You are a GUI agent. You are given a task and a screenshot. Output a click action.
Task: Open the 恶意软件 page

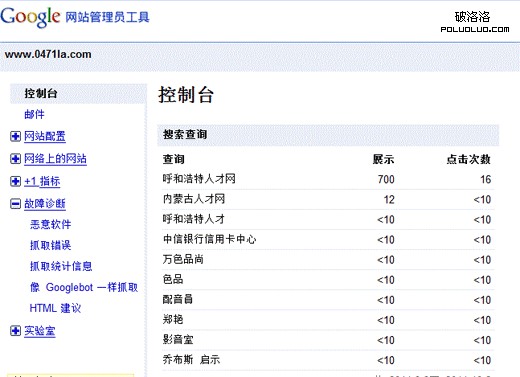pos(50,224)
